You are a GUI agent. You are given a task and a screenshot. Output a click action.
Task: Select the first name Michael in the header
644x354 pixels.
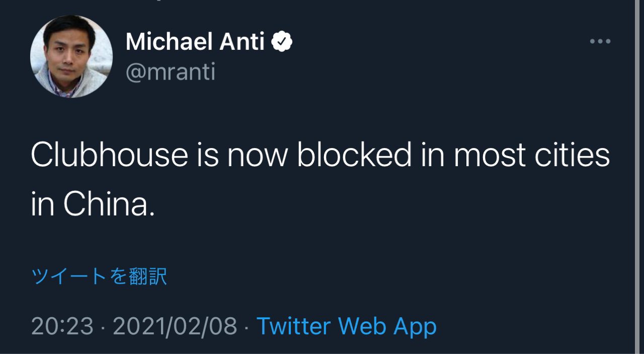163,41
